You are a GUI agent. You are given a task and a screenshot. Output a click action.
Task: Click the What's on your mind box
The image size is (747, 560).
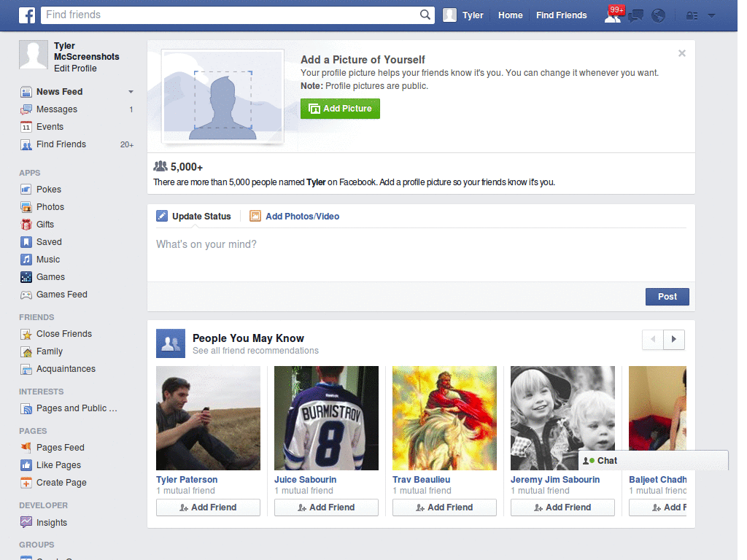(x=421, y=254)
